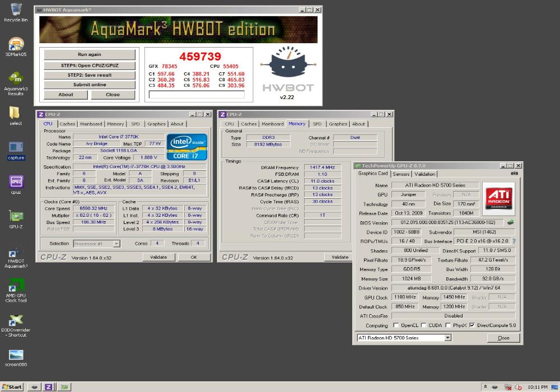Image resolution: width=560 pixels, height=392 pixels.
Task: Click the Specification field i7-3770K CPU @ 3.50GHz
Action: 139,166
